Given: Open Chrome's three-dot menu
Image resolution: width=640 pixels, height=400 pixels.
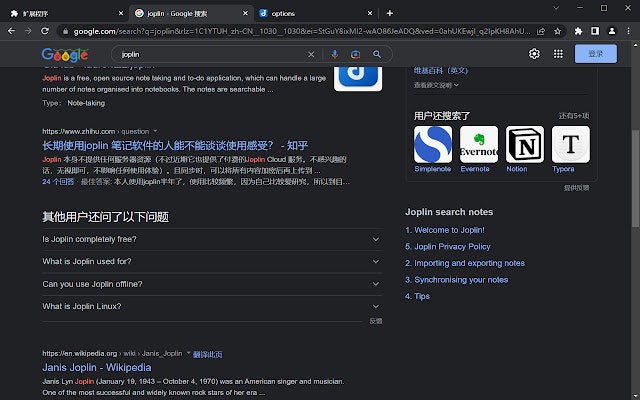Looking at the screenshot, I should click(x=629, y=31).
